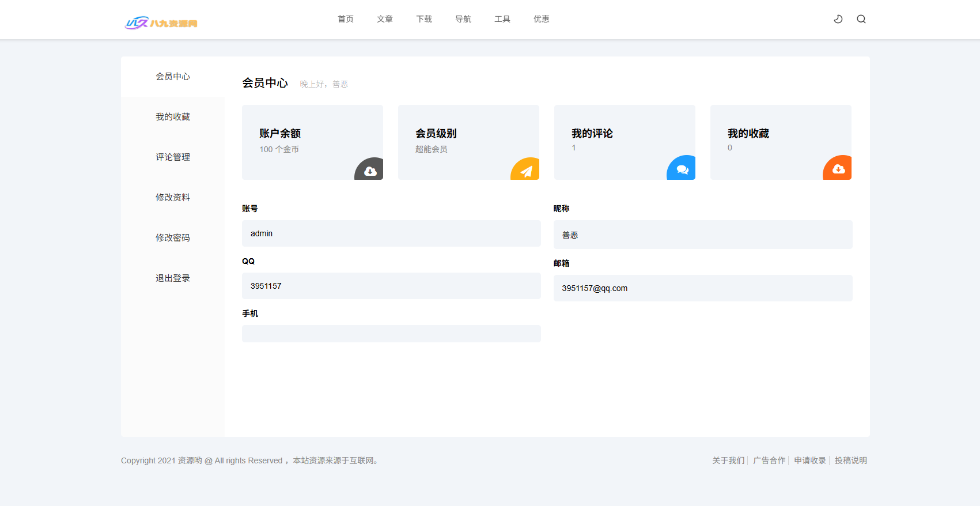Log out via 退出登录
Viewport: 980px width, 506px height.
(173, 278)
